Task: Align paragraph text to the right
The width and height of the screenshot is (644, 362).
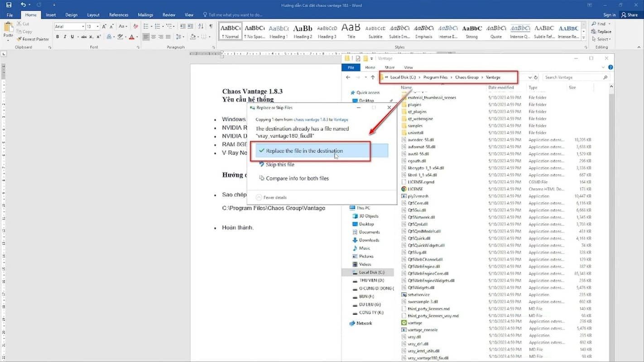Action: pyautogui.click(x=161, y=37)
